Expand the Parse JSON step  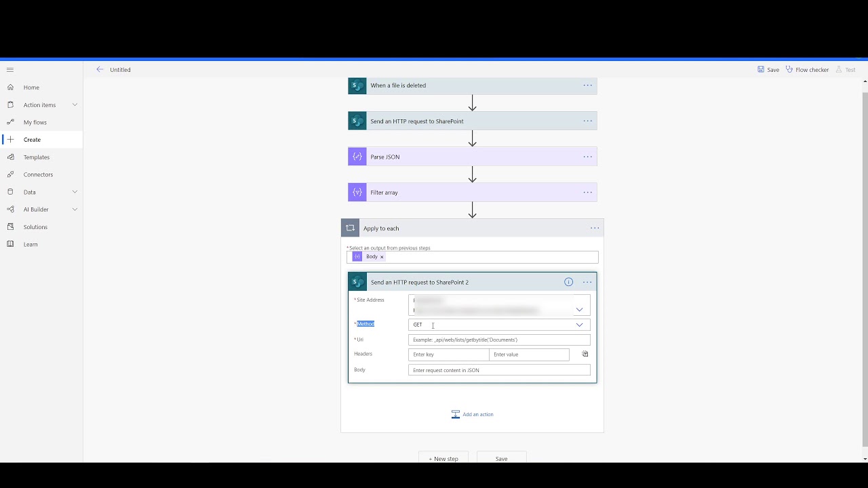click(x=472, y=157)
